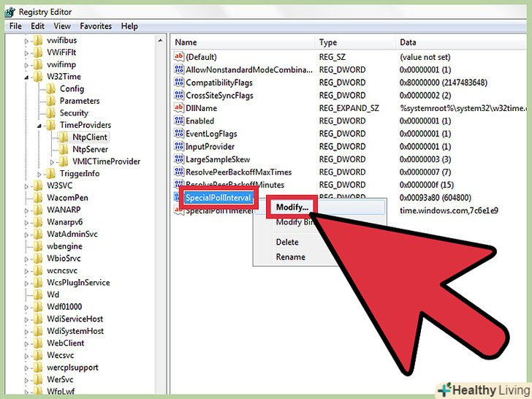Open the View menu
The height and width of the screenshot is (399, 532).
(x=62, y=26)
